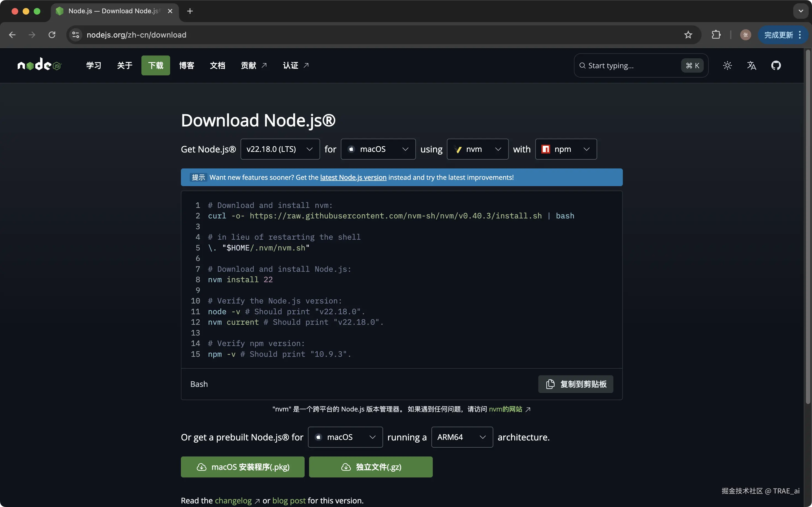Bookmark this page with star icon
812x507 pixels.
(688, 35)
